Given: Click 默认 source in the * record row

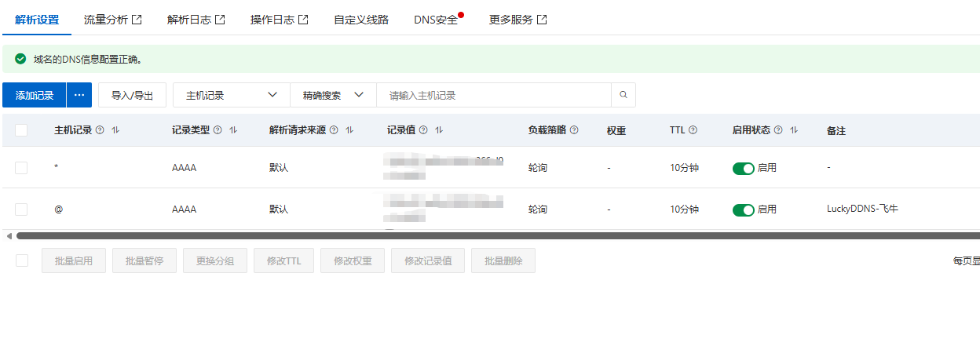Looking at the screenshot, I should pos(279,168).
